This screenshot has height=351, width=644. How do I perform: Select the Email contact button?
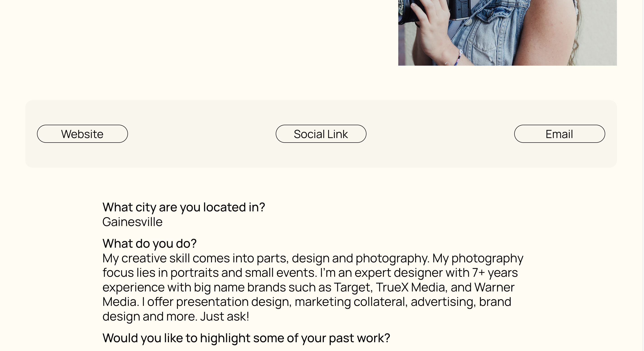coord(560,134)
